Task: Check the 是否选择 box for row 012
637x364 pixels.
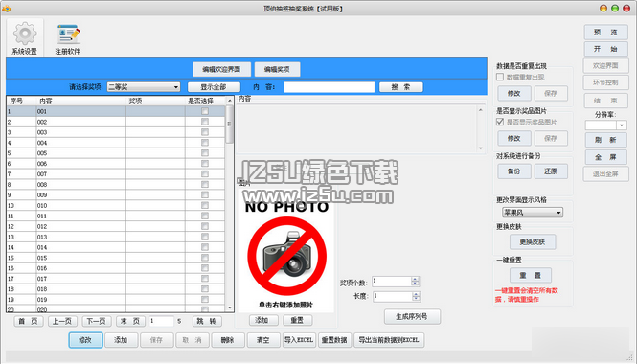Action: tap(205, 226)
